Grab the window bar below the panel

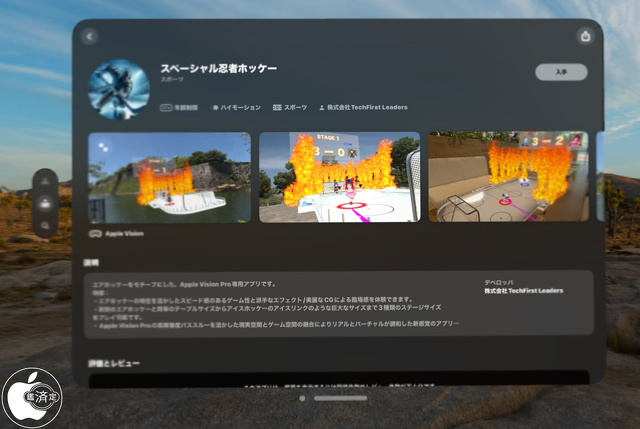coord(341,398)
